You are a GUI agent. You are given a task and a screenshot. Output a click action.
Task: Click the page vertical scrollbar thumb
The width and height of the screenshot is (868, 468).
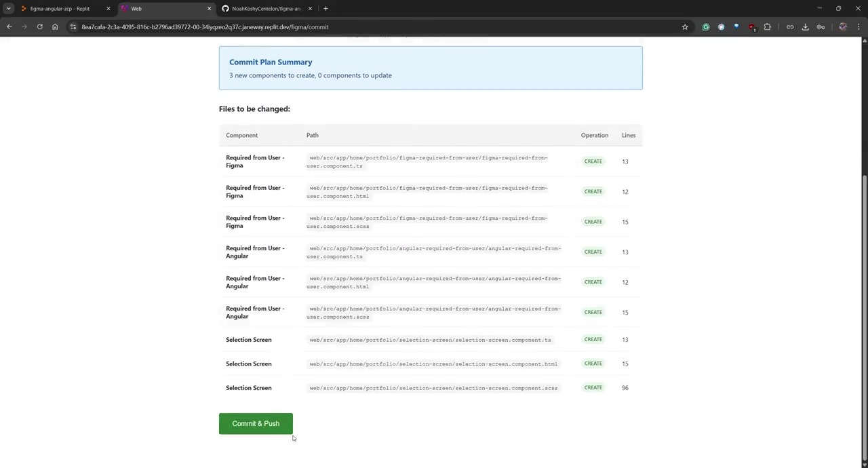[864, 316]
